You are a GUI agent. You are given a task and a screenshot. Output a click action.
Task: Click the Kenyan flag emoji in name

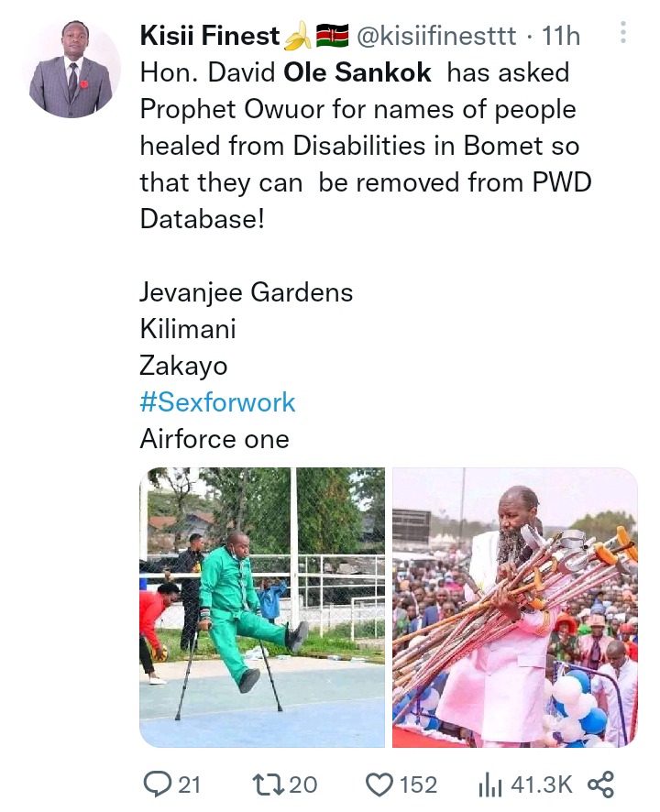click(332, 36)
